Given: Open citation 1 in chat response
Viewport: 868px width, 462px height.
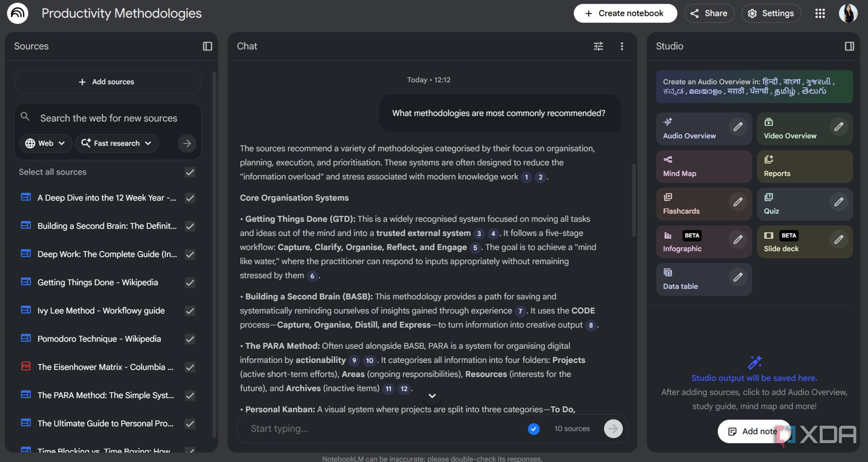Looking at the screenshot, I should [526, 177].
